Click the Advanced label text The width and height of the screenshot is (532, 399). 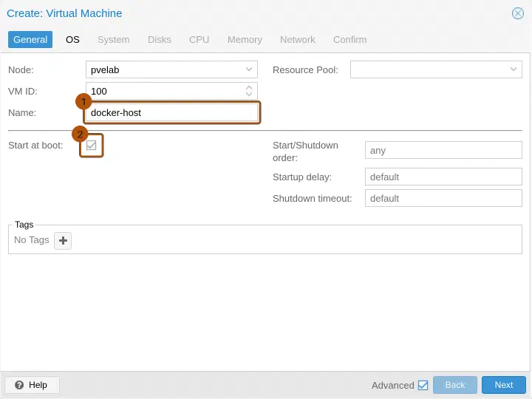(x=392, y=385)
